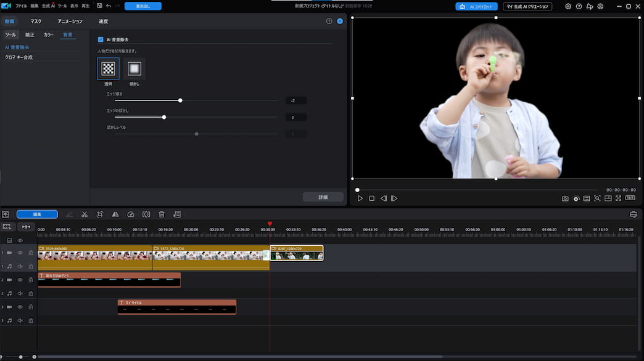The image size is (644, 361).
Task: Click the 書き出し export button
Action: pyautogui.click(x=142, y=6)
